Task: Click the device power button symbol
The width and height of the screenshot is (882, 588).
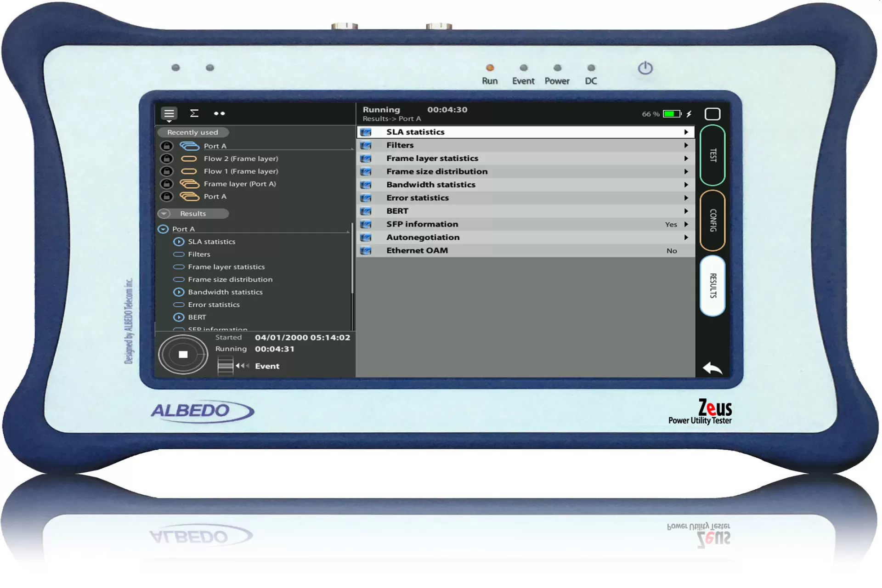Action: tap(645, 68)
